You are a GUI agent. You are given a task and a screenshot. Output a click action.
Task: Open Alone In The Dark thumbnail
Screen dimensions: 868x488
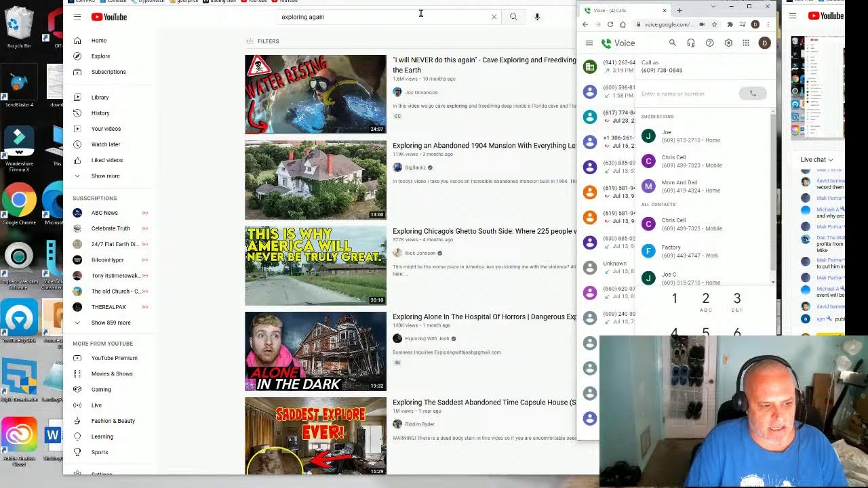pyautogui.click(x=315, y=351)
